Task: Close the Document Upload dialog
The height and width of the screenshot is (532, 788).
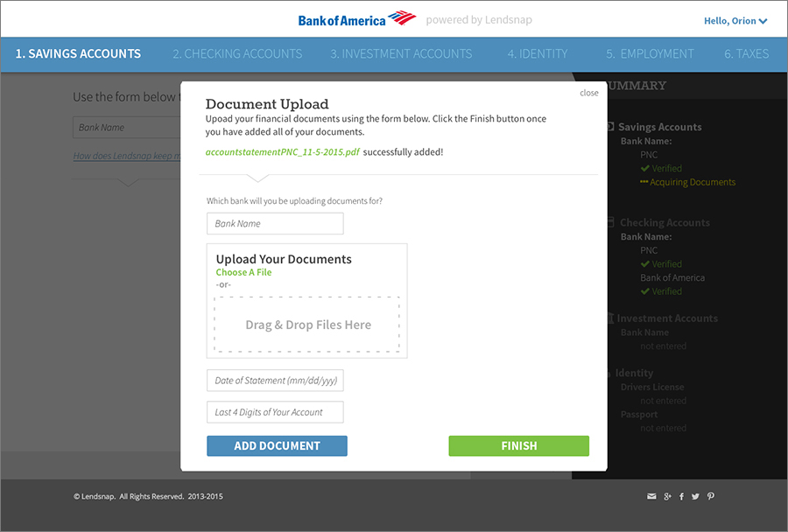Action: click(x=589, y=93)
